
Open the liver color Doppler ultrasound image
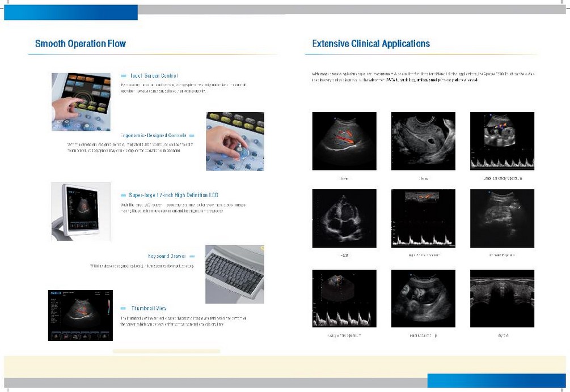(344, 141)
